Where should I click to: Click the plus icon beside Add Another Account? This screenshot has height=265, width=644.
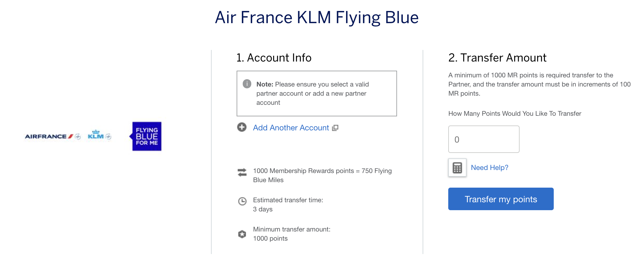pos(242,127)
